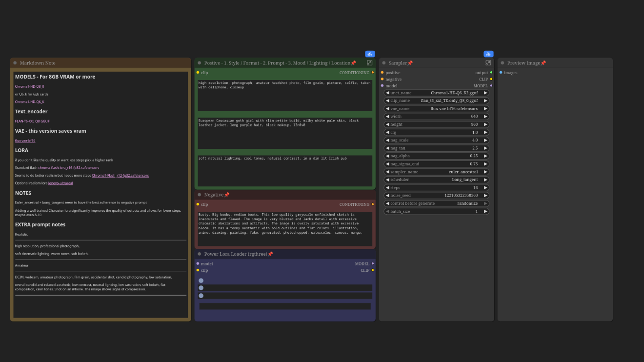
Task: Click the Irish pub lighting prompt text box
Action: (x=284, y=170)
